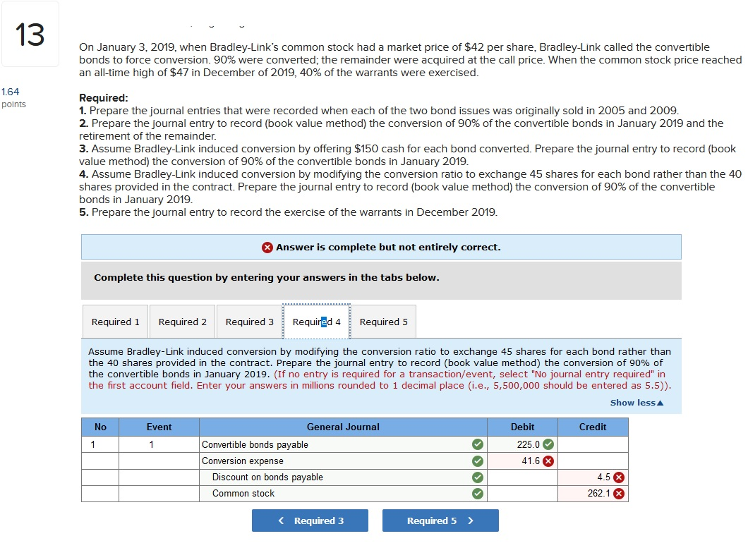Screen dimensions: 748x560
Task: Click the red X next to 4.5 credit
Action: point(620,477)
